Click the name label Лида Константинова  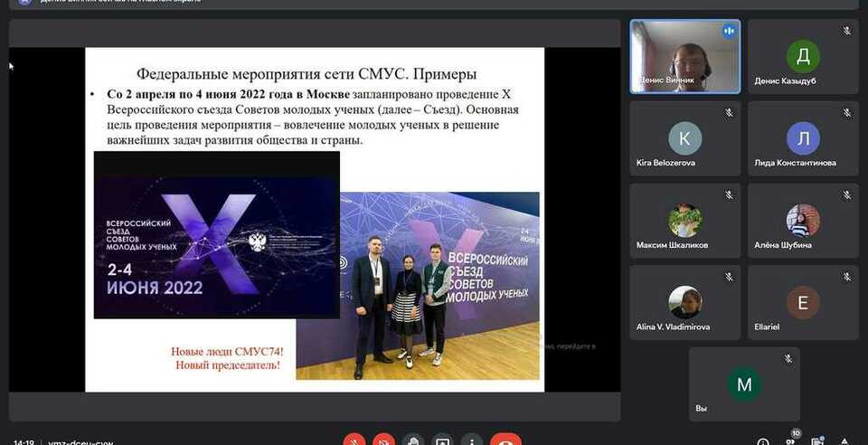(x=795, y=163)
